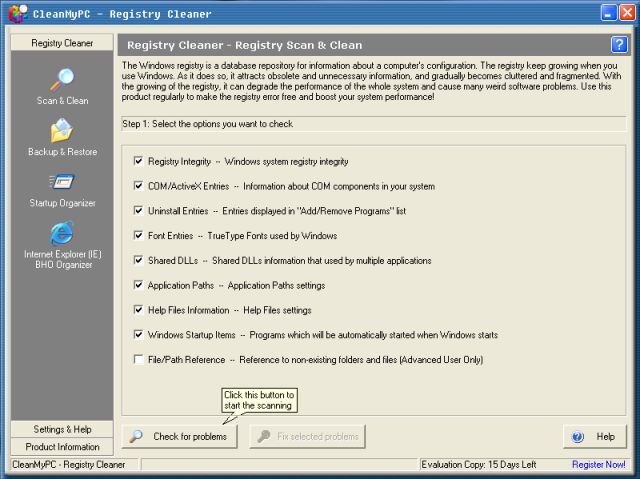Select the Registry Cleaner sidebar tab
Screen dimensions: 640x479
click(x=62, y=43)
